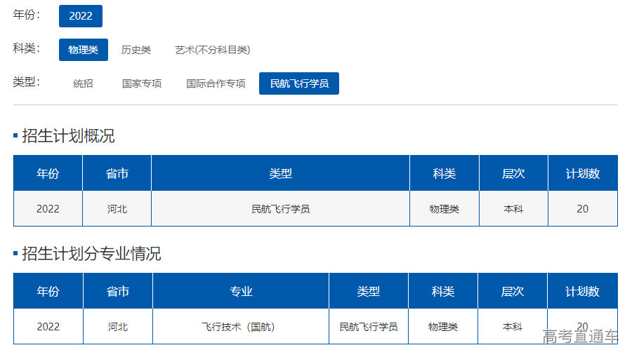Viewport: 639px width, 364px height.
Task: Click the 专业 column header
Action: 241,292
